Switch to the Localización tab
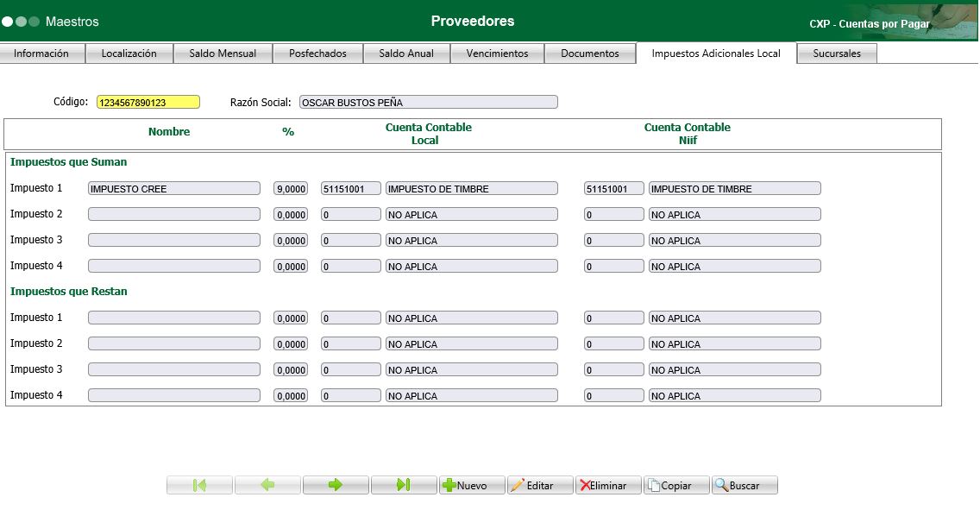This screenshot has height=510, width=980. pyautogui.click(x=129, y=54)
